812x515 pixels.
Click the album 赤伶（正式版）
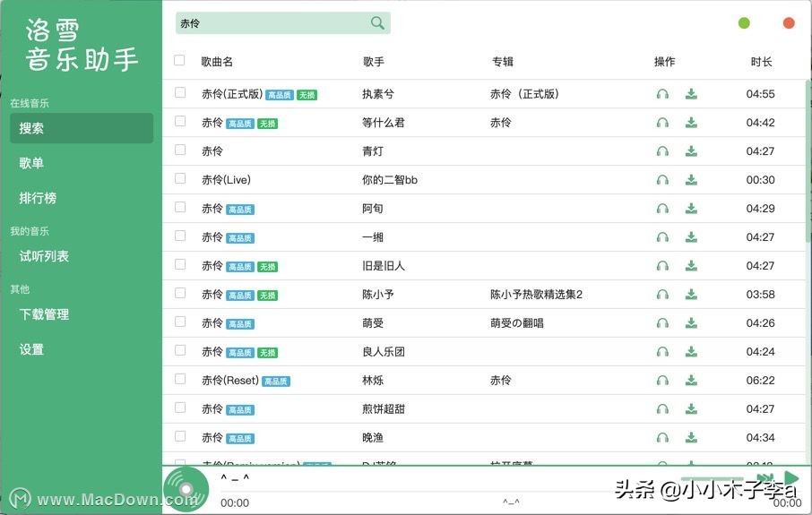point(524,94)
